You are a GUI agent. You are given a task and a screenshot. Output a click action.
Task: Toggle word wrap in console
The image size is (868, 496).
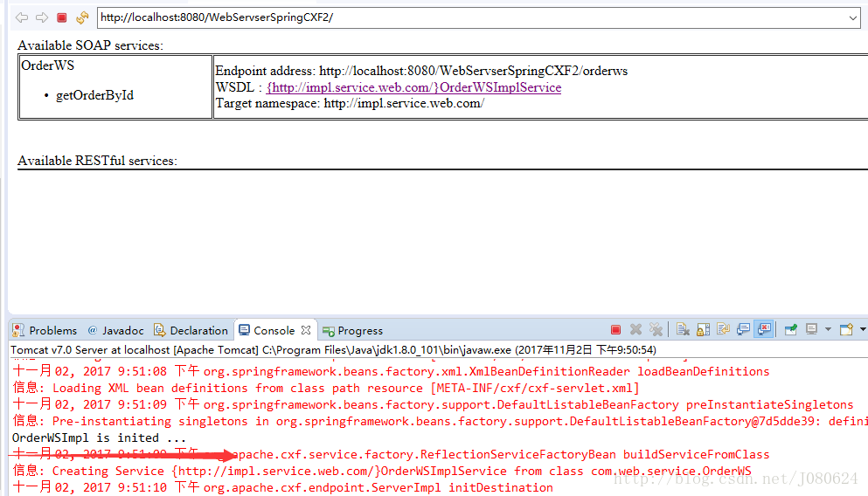click(x=724, y=330)
